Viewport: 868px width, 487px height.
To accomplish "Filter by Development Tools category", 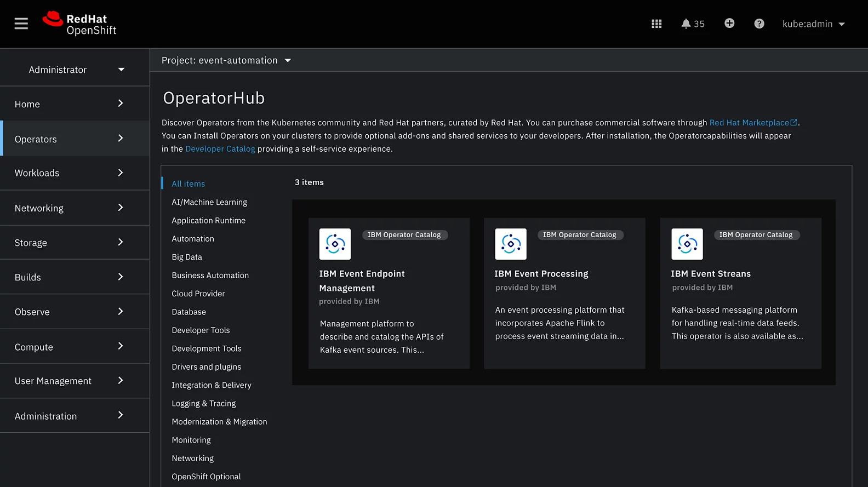I will point(207,348).
